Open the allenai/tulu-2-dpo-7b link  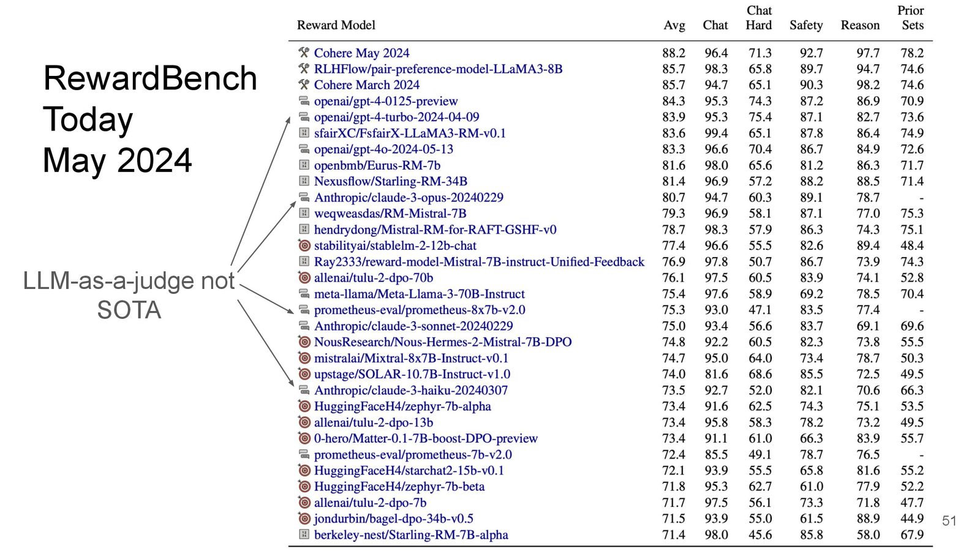[370, 503]
